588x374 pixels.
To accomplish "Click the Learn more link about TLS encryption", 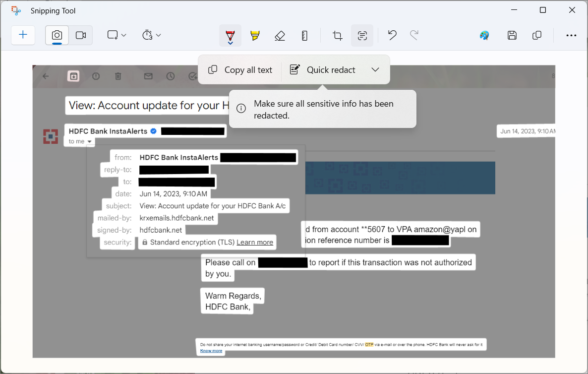I will (x=254, y=242).
